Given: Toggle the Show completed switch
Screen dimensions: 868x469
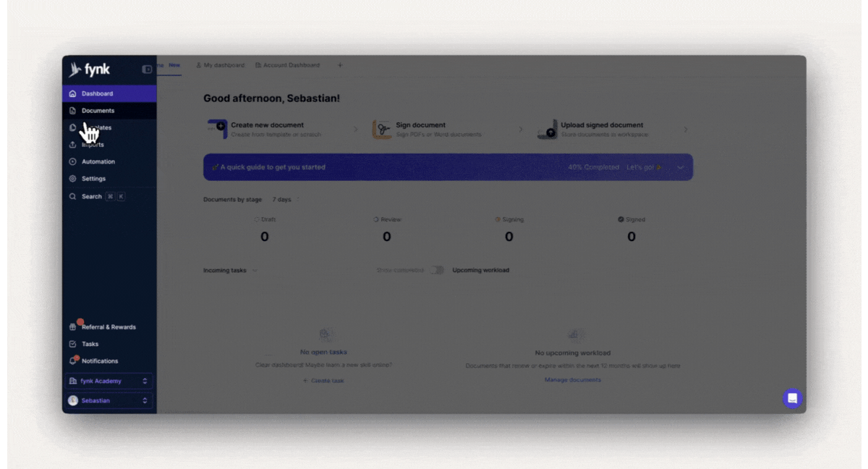Looking at the screenshot, I should coord(436,270).
